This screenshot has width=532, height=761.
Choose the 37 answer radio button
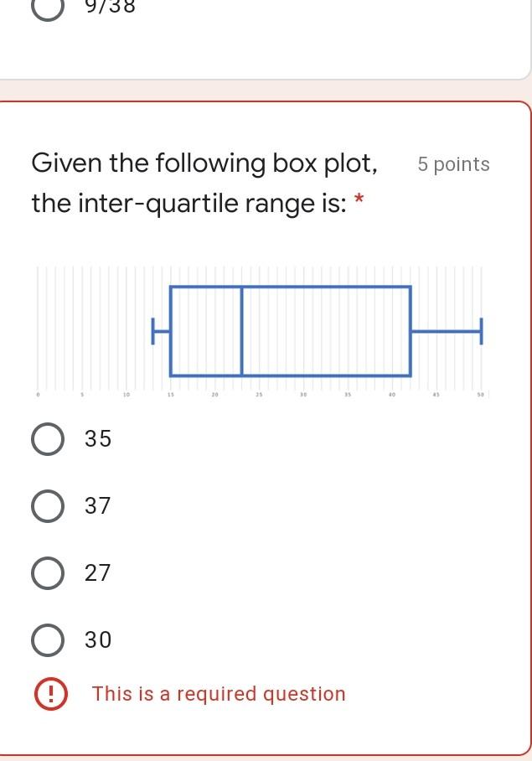tap(48, 506)
